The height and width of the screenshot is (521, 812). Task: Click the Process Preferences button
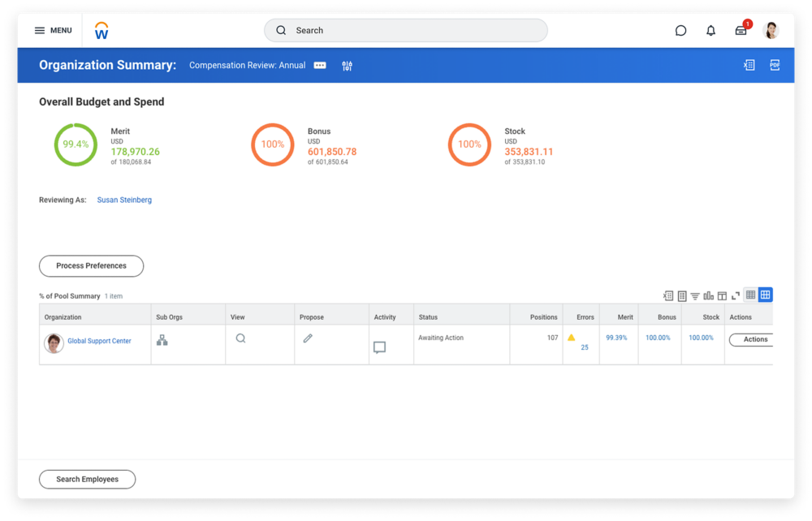(x=91, y=265)
